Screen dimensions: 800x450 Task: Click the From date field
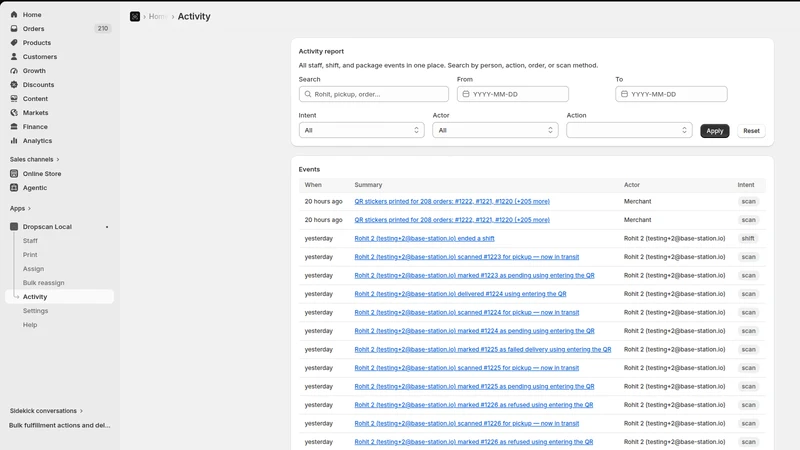click(513, 94)
